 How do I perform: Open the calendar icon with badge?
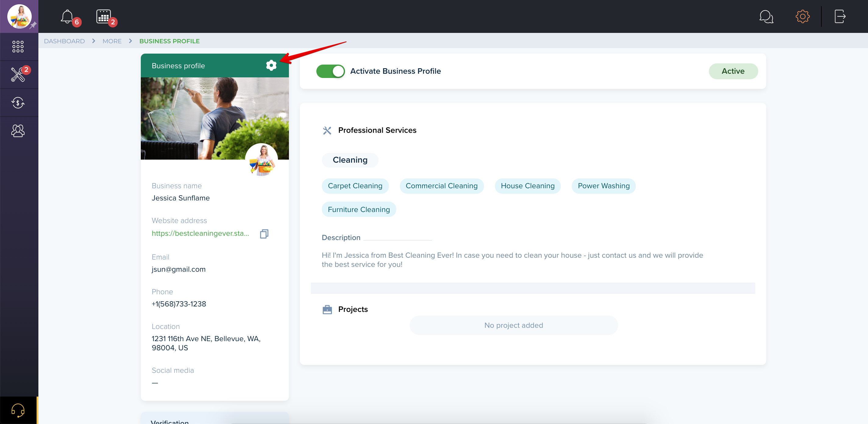point(103,16)
